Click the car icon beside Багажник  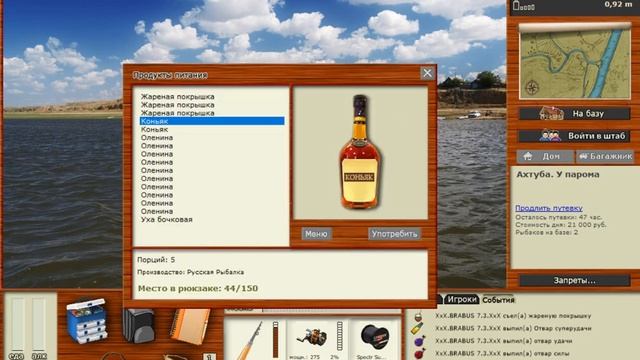[x=584, y=156]
